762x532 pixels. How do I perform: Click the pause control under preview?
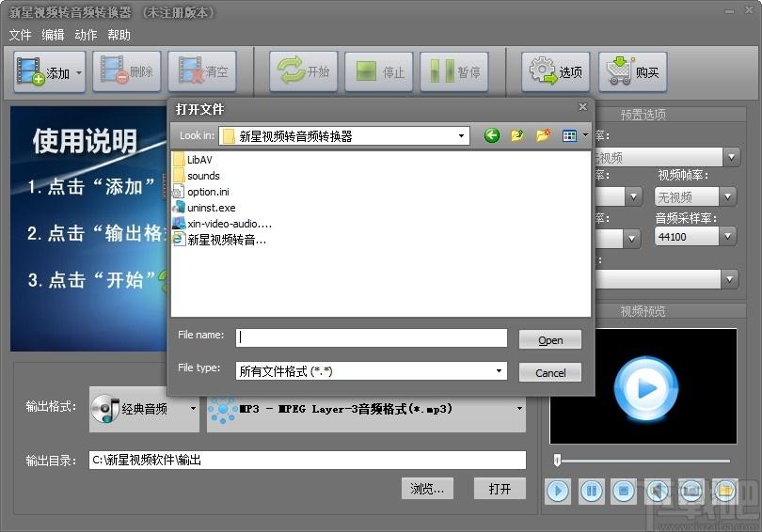tap(592, 492)
